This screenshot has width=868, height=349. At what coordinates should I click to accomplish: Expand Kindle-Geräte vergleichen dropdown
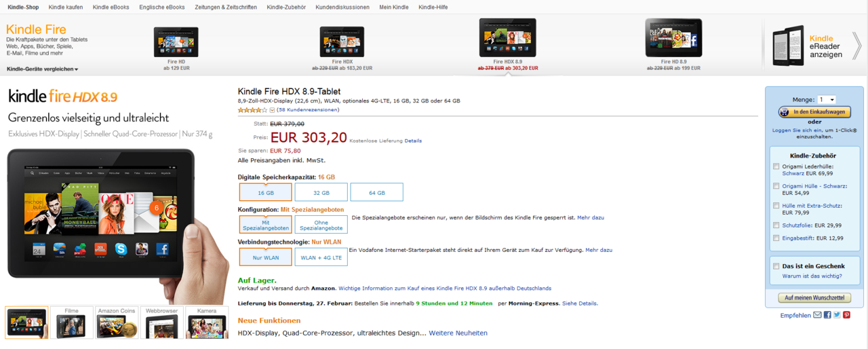click(x=43, y=69)
